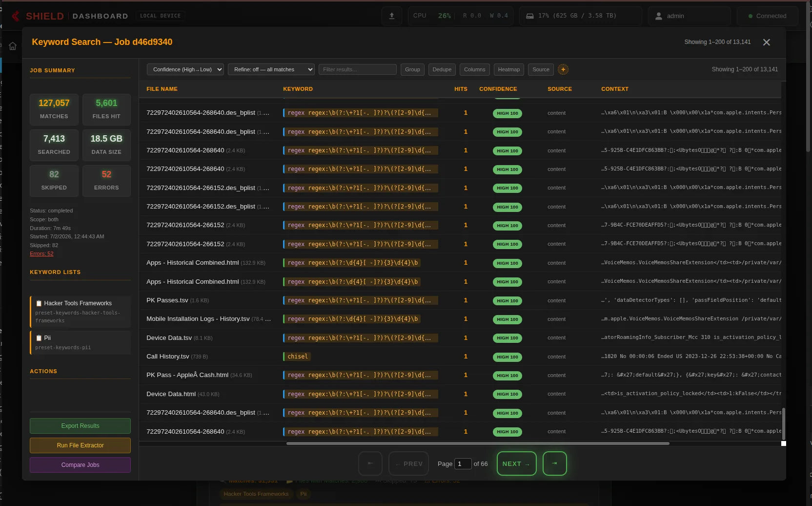This screenshot has width=812, height=506.
Task: Open the PK Passes.tsv row
Action: [x=460, y=300]
